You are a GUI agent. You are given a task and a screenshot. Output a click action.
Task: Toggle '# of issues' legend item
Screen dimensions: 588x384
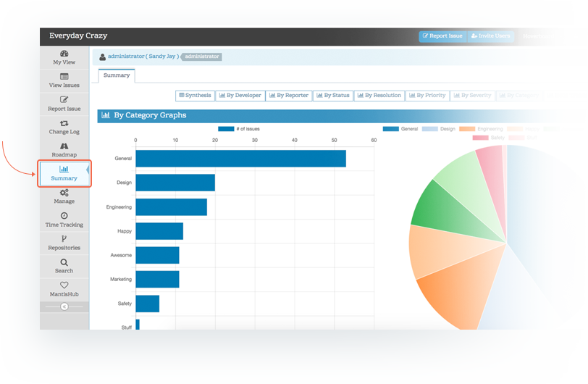(239, 129)
